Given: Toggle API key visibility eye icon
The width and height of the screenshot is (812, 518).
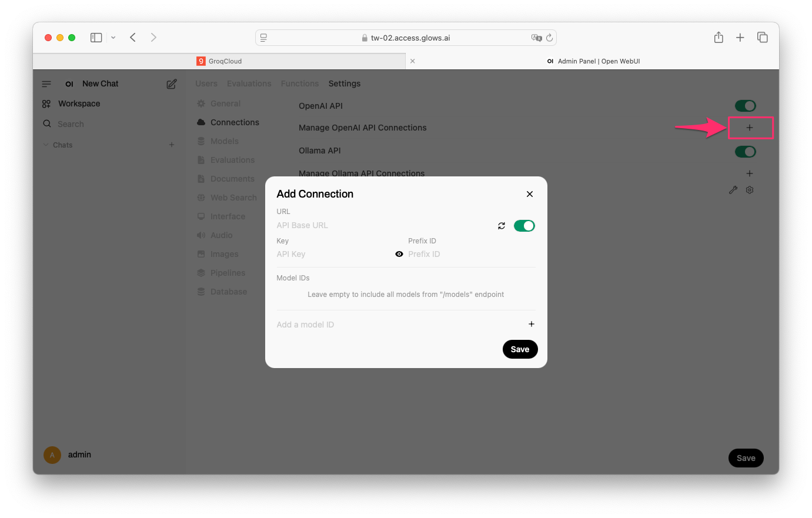Looking at the screenshot, I should tap(399, 254).
